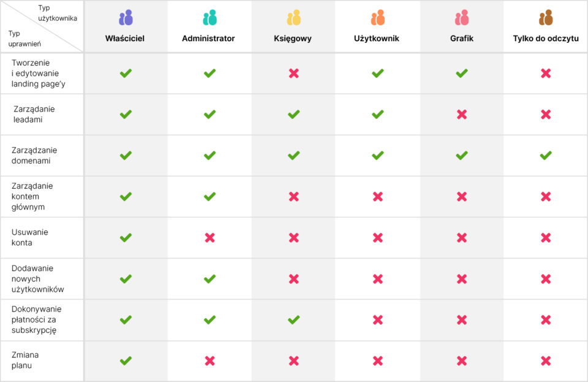Click the yellow Księgowy user icon

coord(293,18)
